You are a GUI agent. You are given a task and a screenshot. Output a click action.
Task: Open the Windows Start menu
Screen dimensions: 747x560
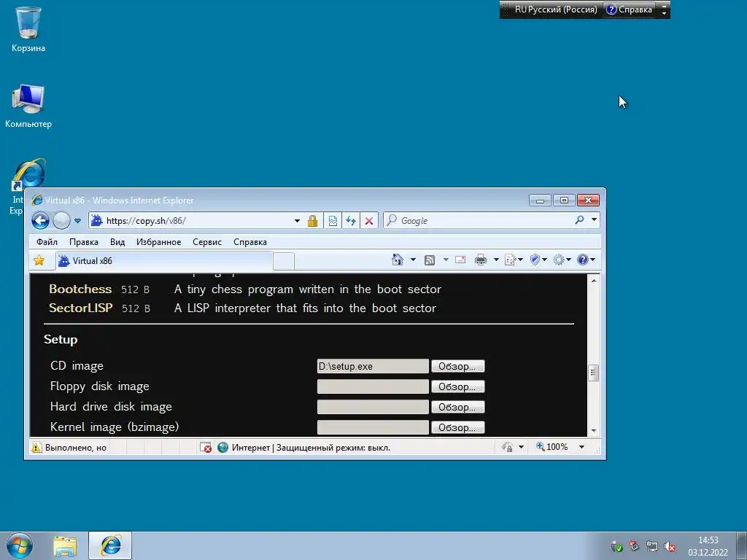(x=20, y=545)
